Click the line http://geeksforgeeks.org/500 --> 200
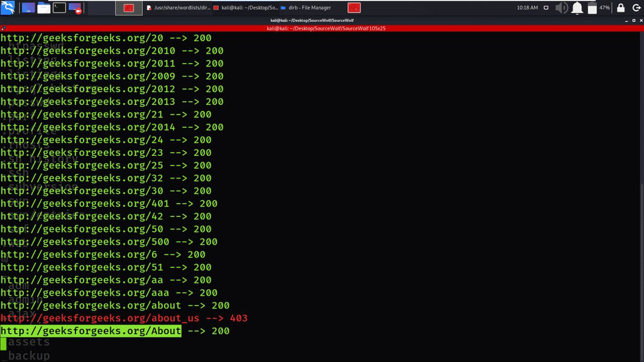This screenshot has width=644, height=362. click(x=109, y=242)
